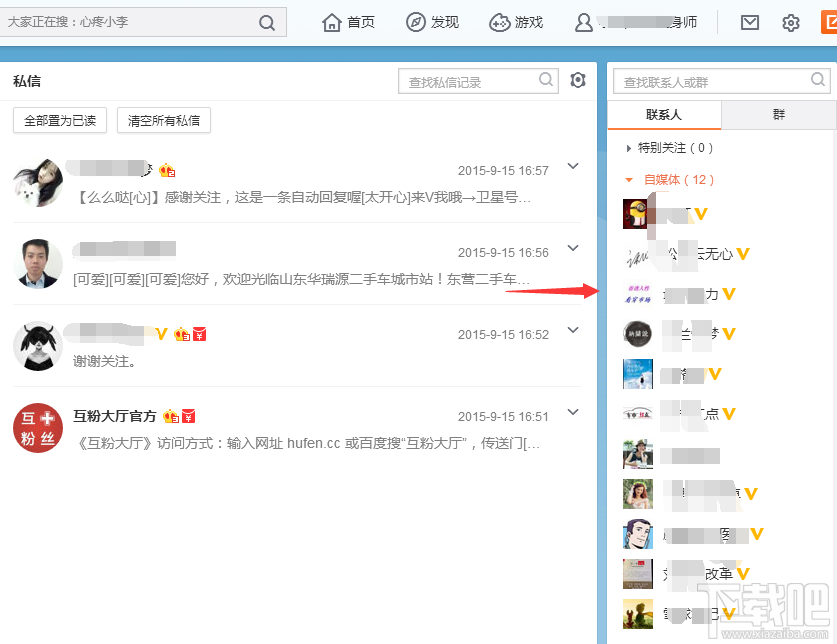Screen dimensions: 837x644
Task: Switch to the 群 tab
Action: tap(779, 115)
